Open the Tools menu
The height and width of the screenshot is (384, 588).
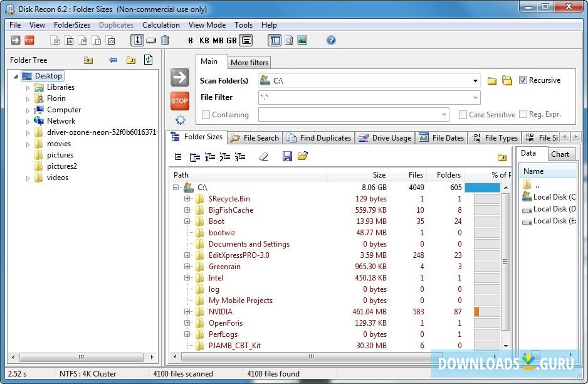click(x=243, y=25)
